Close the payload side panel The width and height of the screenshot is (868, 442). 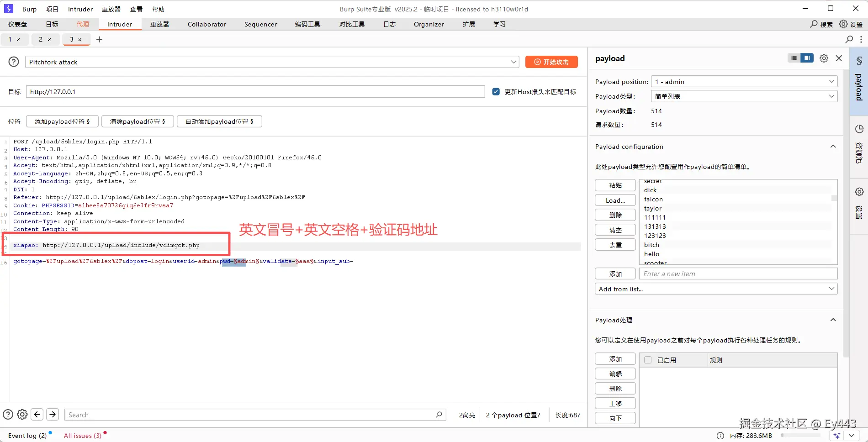[839, 58]
